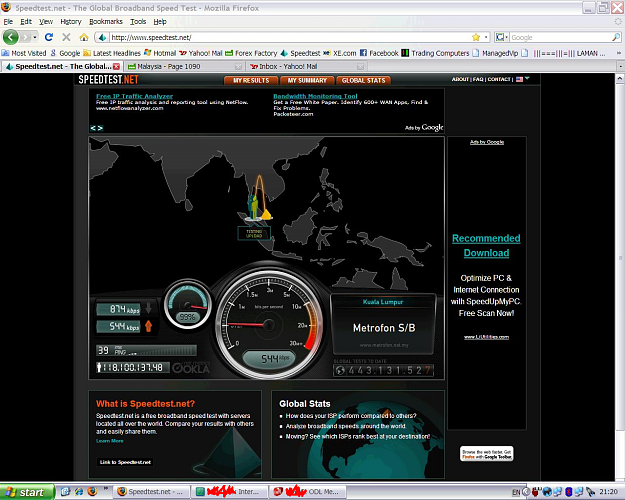Screen dimensions: 625x500
Task: Open the Recommended Download link
Action: click(x=486, y=246)
